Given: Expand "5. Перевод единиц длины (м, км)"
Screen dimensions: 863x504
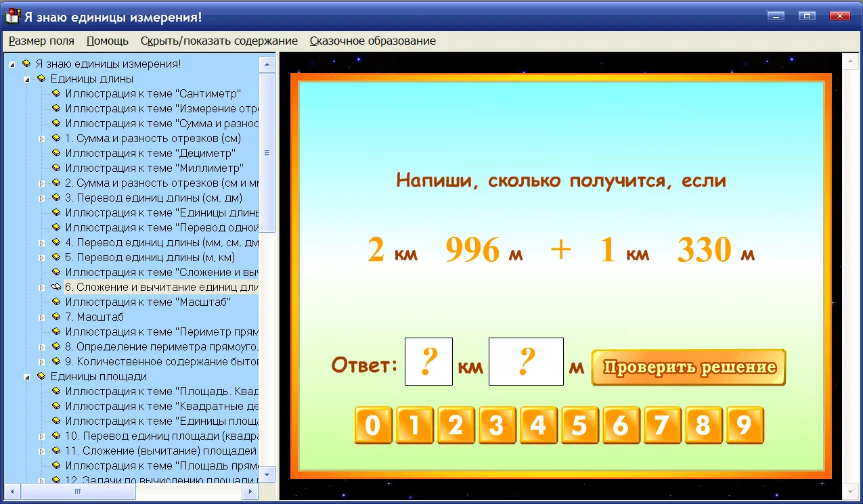Looking at the screenshot, I should coord(42,258).
